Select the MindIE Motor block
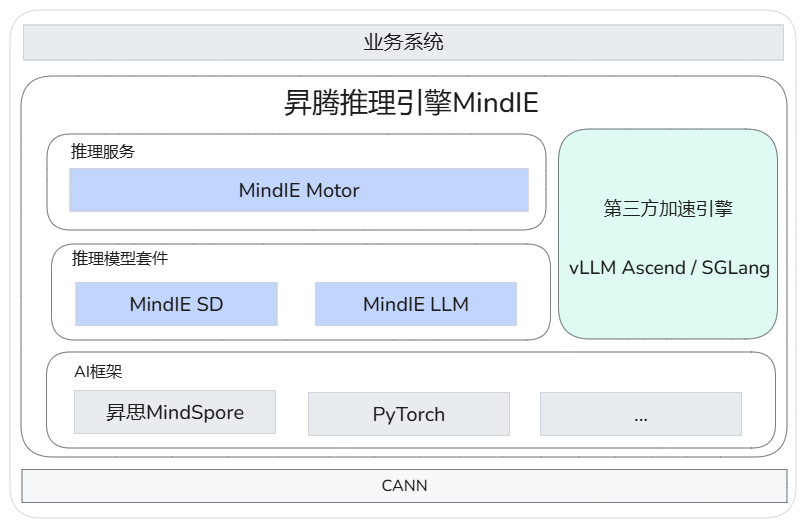The width and height of the screenshot is (806, 528). [x=299, y=190]
